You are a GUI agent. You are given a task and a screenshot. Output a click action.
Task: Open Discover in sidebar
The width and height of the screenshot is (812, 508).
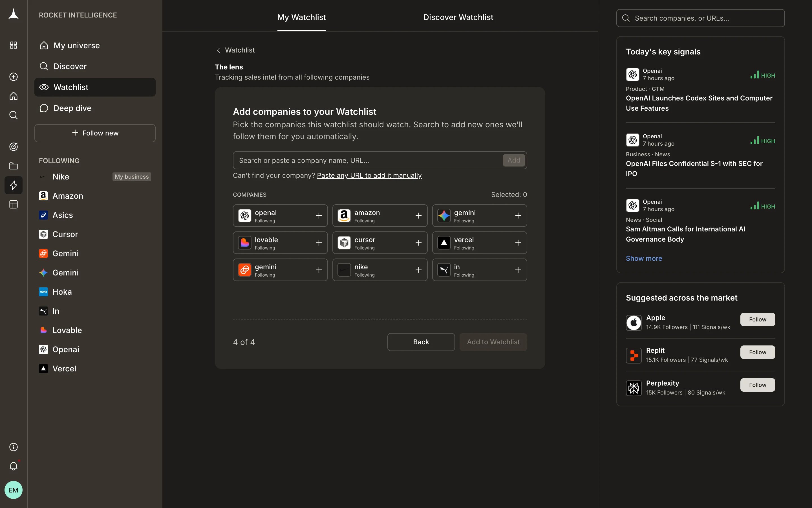[95, 66]
